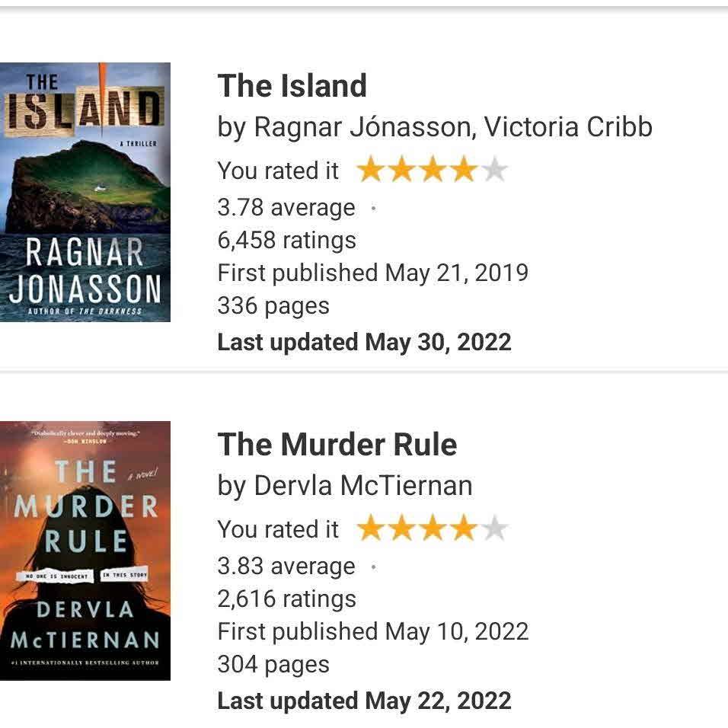This screenshot has height=728, width=728.
Task: Open The Island title link
Action: (x=292, y=86)
